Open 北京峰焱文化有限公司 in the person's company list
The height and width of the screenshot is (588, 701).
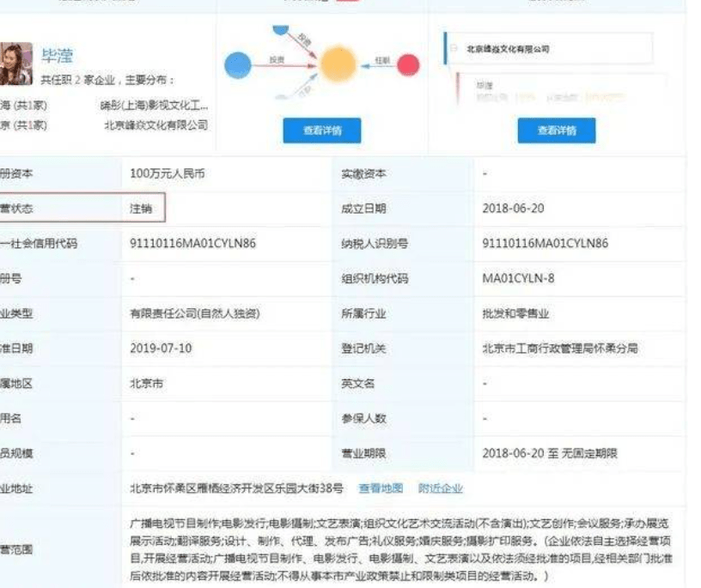155,125
